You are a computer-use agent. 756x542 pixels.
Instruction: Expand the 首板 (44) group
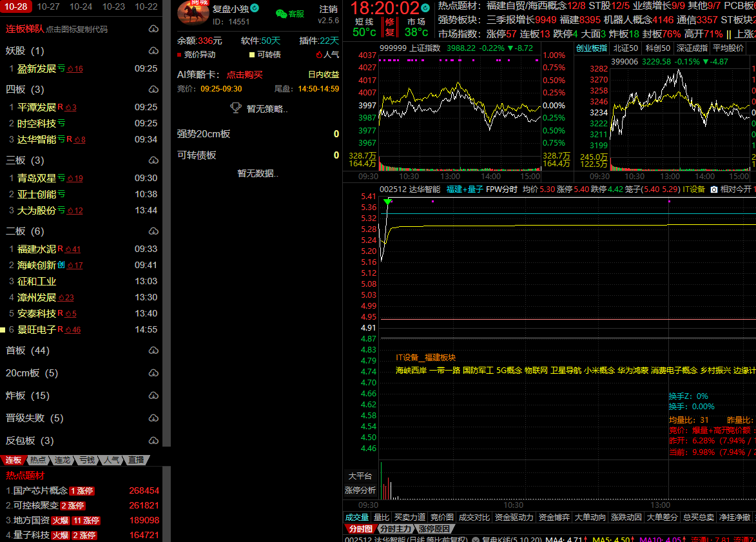pos(27,351)
